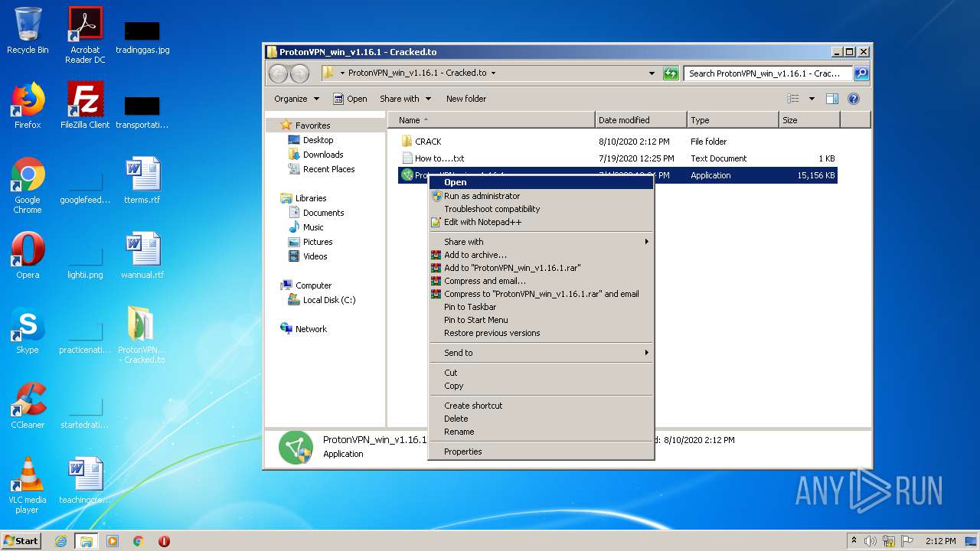Refresh the Explorer folder view
This screenshot has width=980, height=551.
(x=671, y=73)
